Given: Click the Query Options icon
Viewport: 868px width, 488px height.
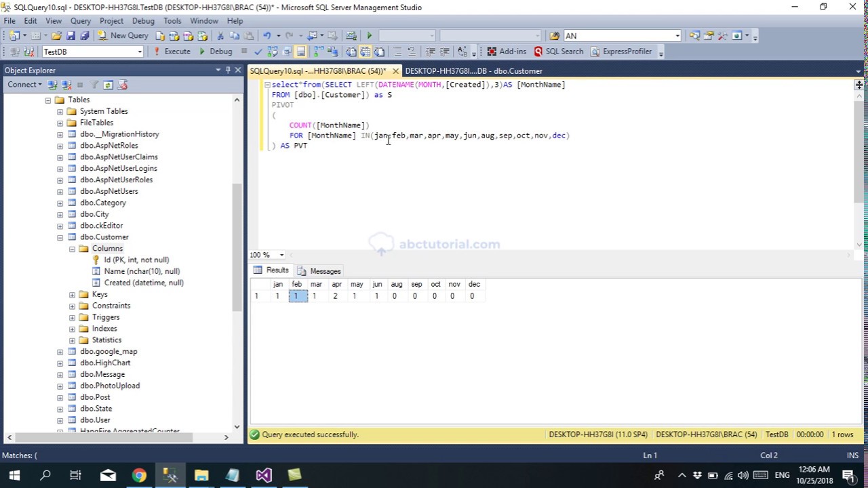Looking at the screenshot, I should 287,52.
